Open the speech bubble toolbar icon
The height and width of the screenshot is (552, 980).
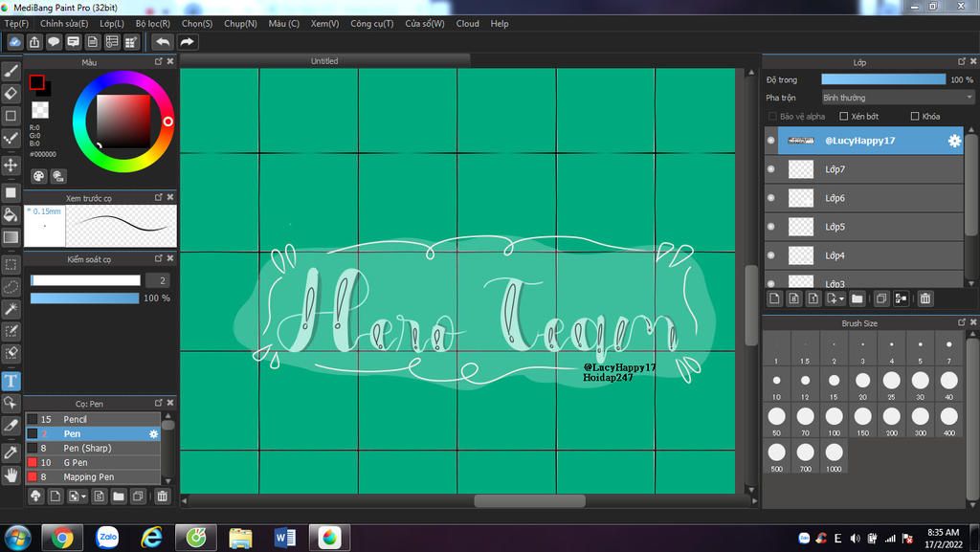pyautogui.click(x=54, y=42)
